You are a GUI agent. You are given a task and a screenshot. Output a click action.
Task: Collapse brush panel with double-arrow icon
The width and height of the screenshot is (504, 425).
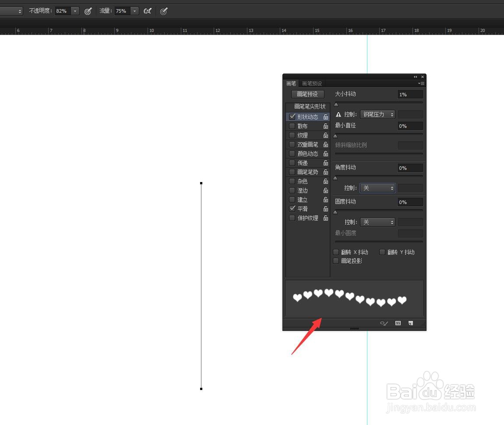tap(415, 77)
